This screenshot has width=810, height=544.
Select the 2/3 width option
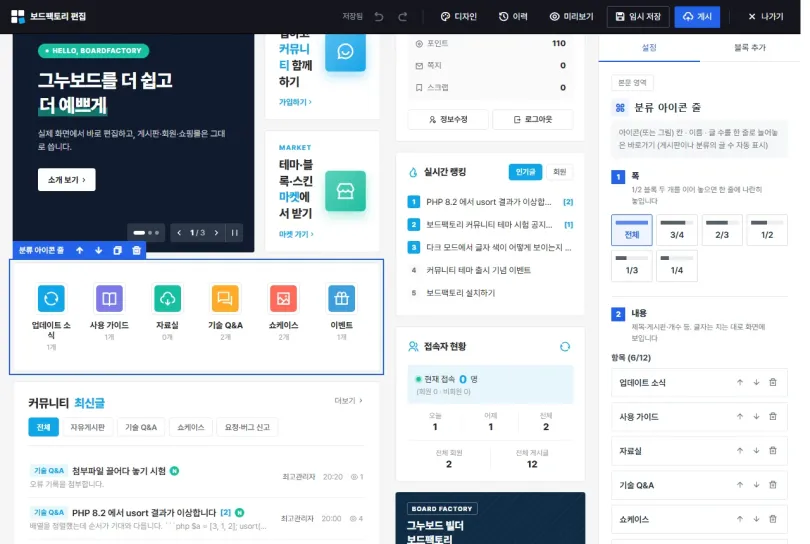coord(722,230)
